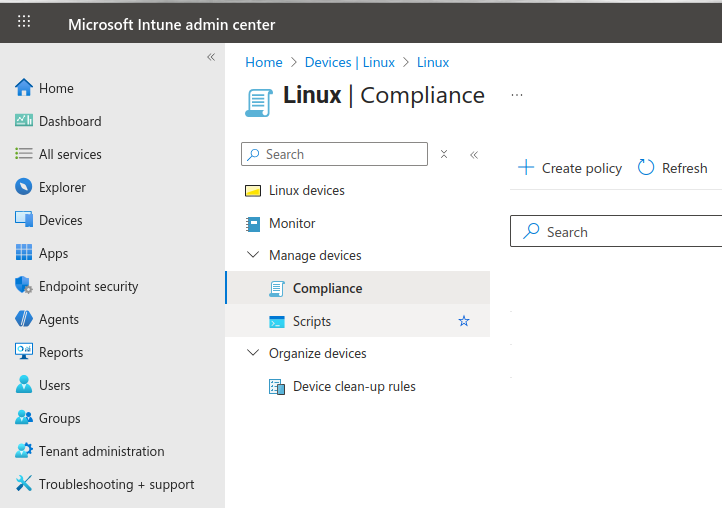The image size is (722, 508).
Task: Open the Reports icon in sidebar
Action: [x=24, y=352]
